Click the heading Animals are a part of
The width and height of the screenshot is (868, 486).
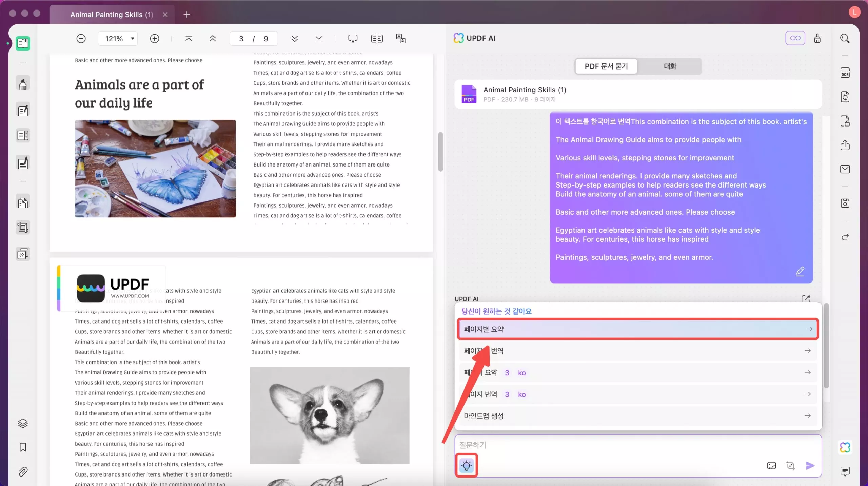coord(139,84)
